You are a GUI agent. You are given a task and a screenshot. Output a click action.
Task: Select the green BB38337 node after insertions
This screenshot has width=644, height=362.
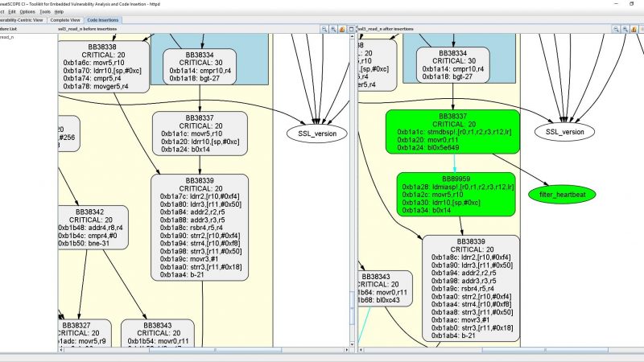(452, 133)
